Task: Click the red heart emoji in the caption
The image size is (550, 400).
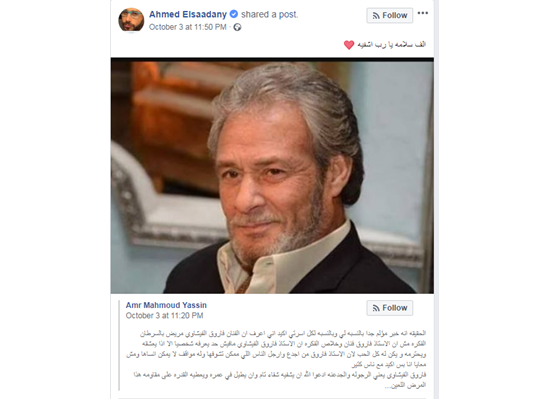Action: [349, 45]
